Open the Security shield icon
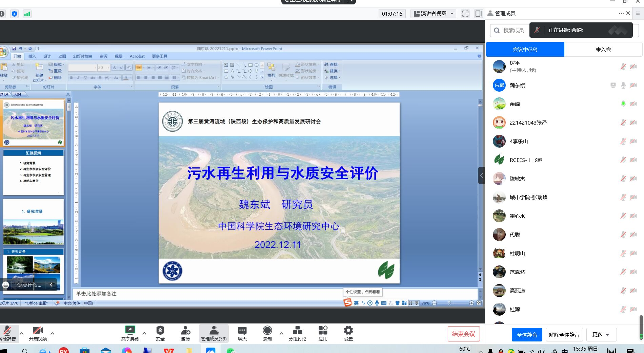 click(160, 330)
